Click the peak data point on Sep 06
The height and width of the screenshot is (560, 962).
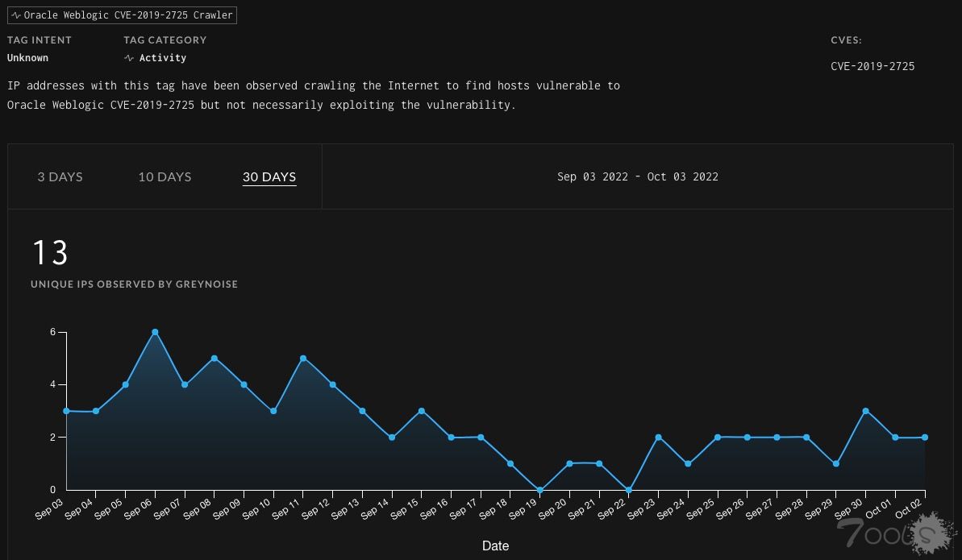154,331
